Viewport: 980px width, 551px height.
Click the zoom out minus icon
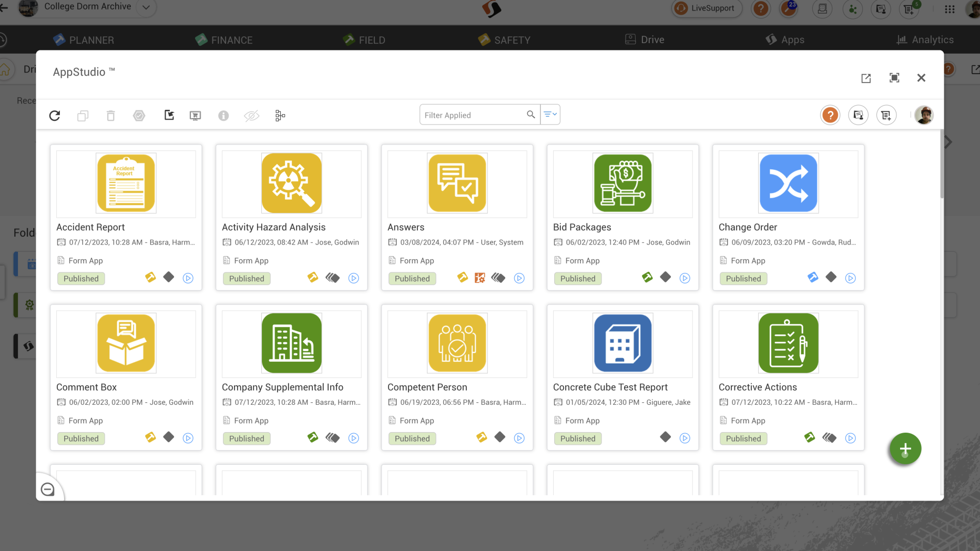pos(48,489)
